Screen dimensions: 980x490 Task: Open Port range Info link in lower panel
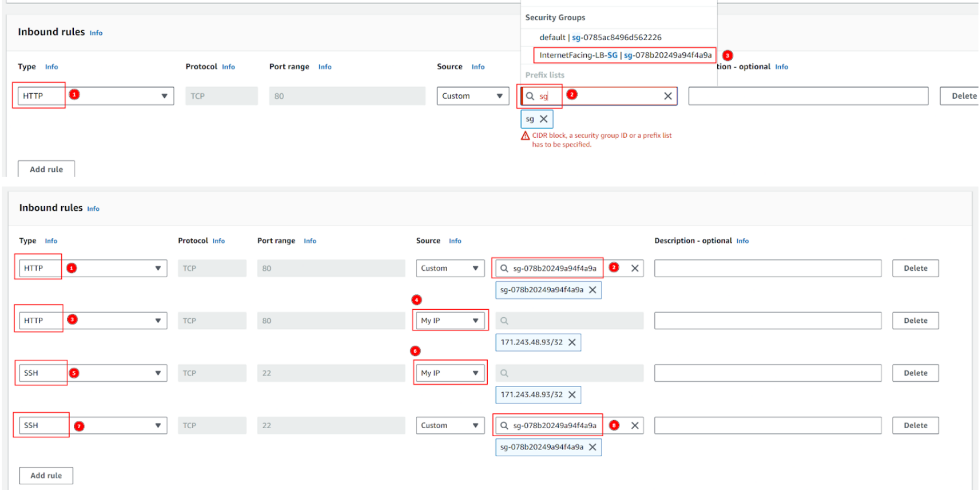pyautogui.click(x=310, y=241)
